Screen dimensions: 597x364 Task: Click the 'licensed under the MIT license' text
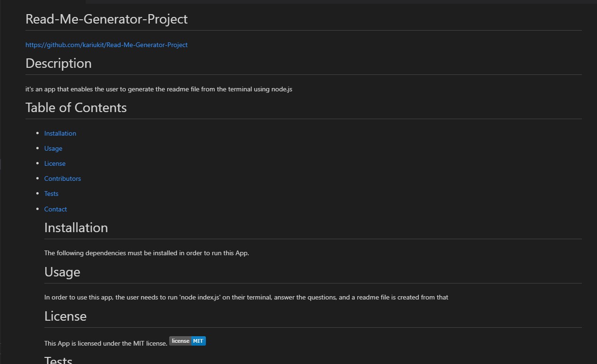coord(106,343)
